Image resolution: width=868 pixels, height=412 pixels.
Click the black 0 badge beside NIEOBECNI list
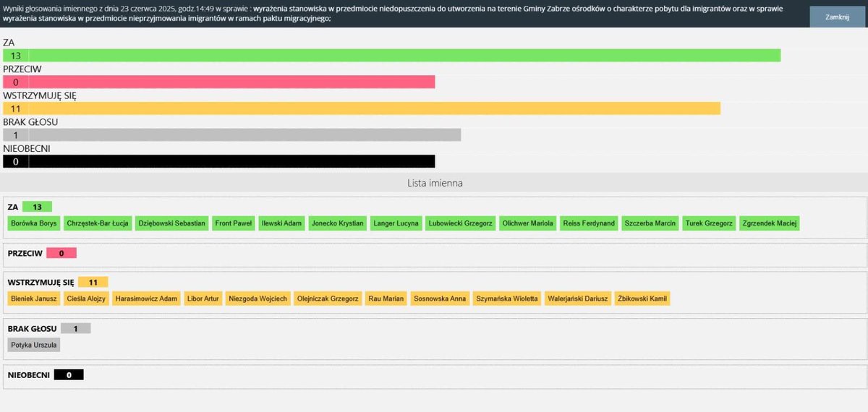pos(69,375)
